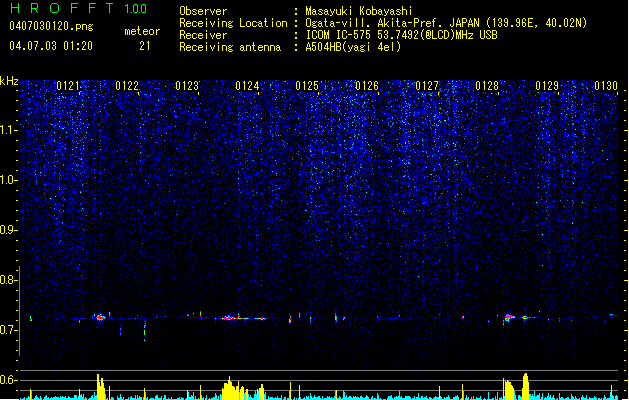Click the 1.1 kHz axis value
The height and width of the screenshot is (400, 629).
9,130
